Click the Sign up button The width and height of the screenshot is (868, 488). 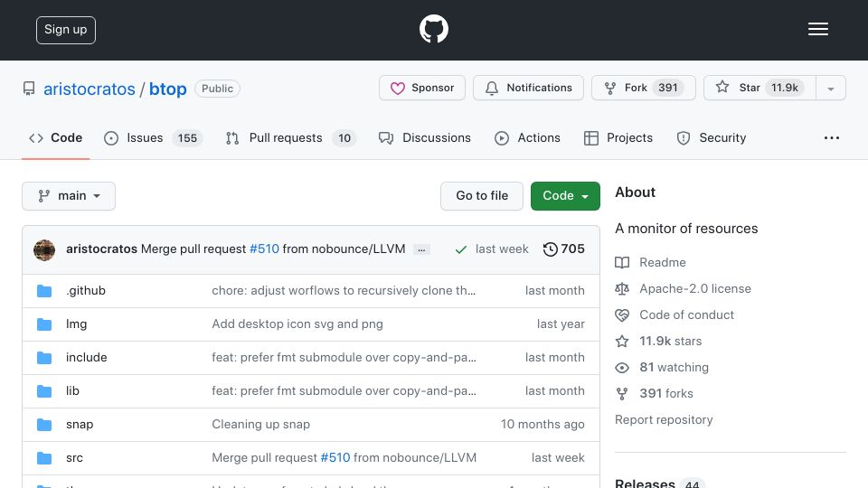point(66,30)
